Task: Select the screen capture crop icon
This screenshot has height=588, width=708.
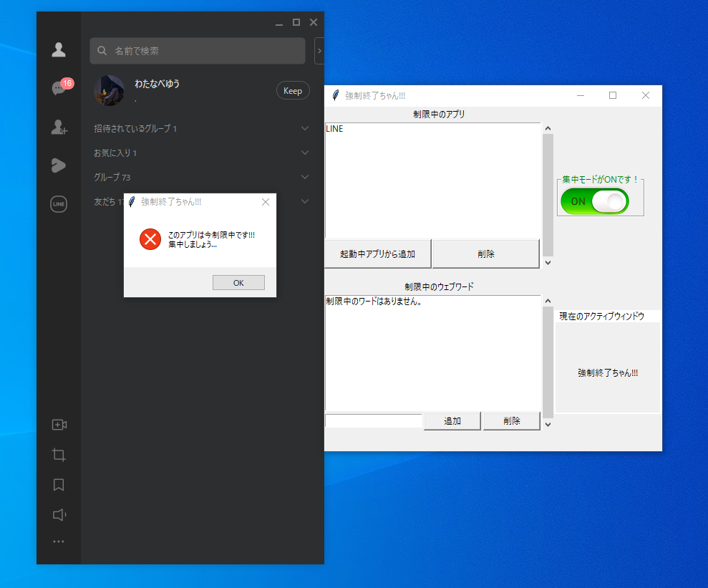Action: point(59,455)
